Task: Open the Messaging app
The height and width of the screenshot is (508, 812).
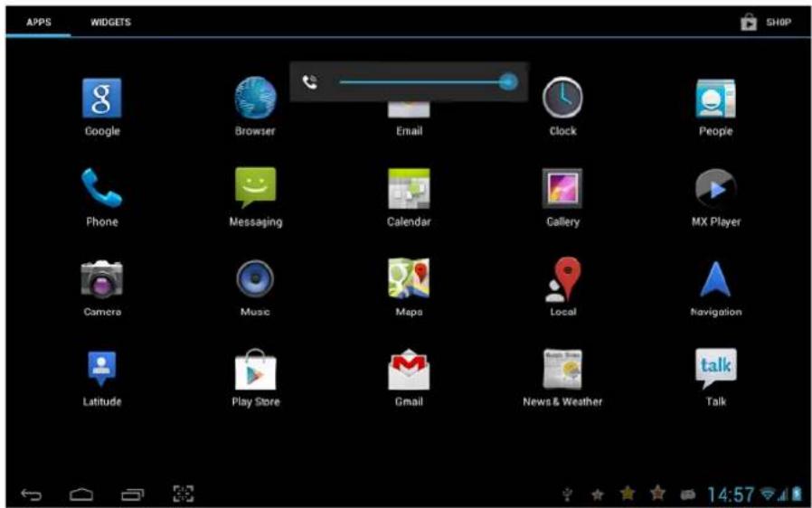Action: click(255, 187)
